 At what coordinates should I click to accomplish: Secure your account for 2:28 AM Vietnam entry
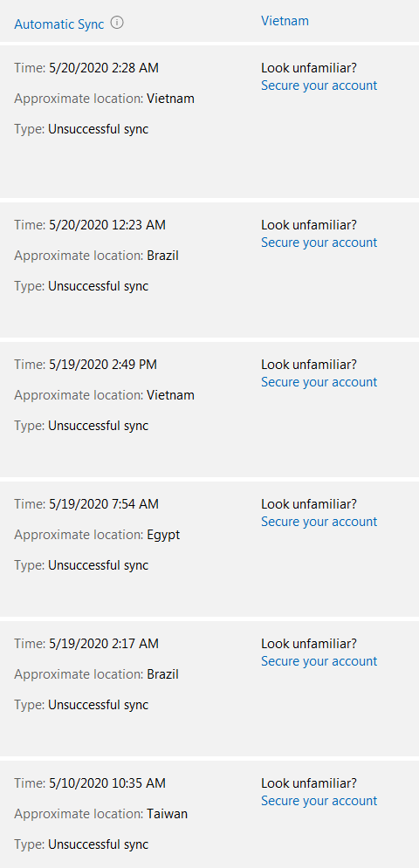click(x=319, y=85)
